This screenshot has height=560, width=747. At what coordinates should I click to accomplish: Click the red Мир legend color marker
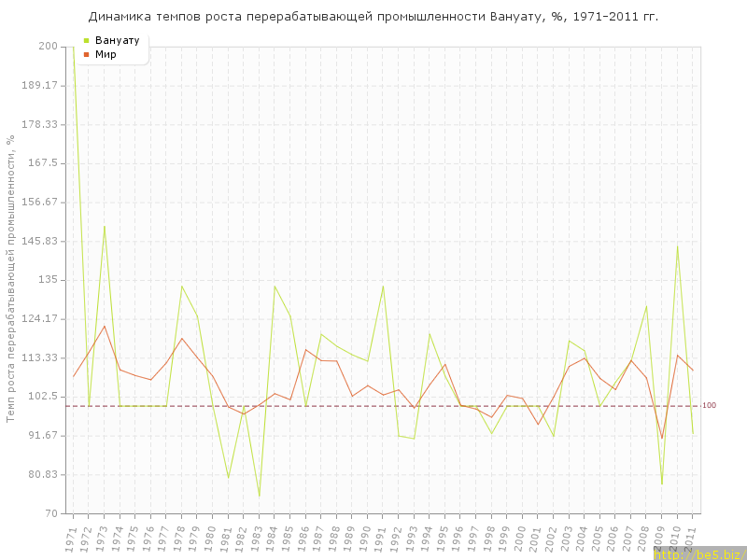(x=87, y=55)
